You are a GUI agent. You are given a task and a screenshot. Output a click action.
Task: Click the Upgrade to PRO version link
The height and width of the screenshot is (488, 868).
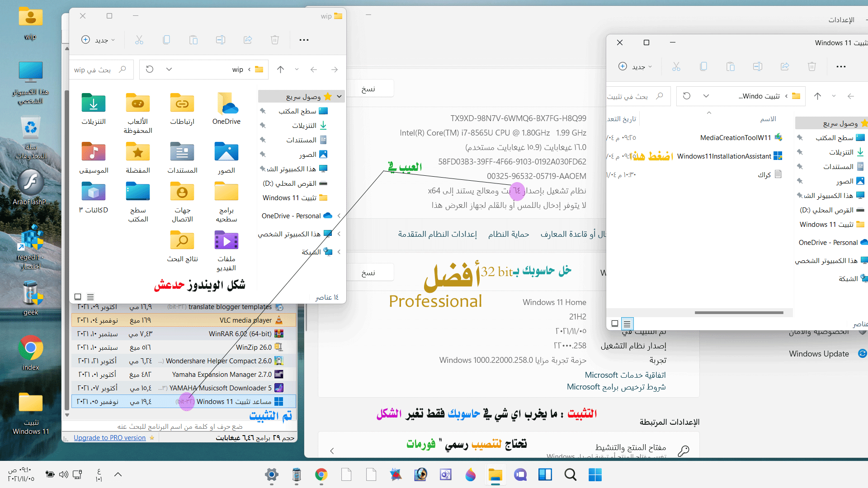pos(109,438)
